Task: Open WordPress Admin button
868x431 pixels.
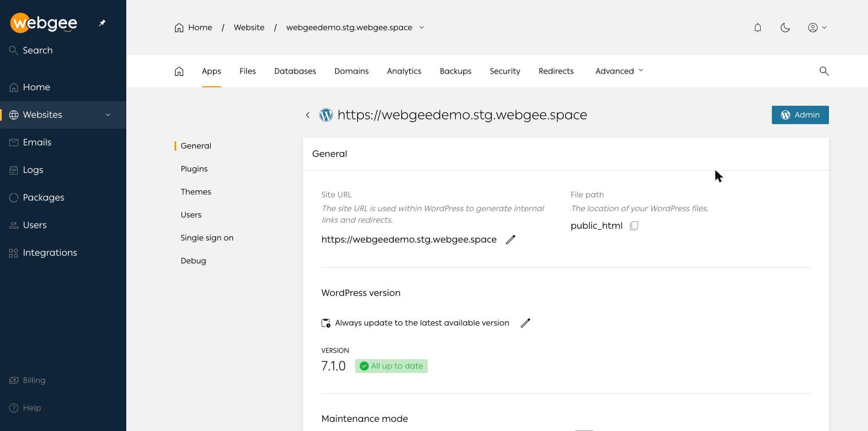Action: click(800, 115)
